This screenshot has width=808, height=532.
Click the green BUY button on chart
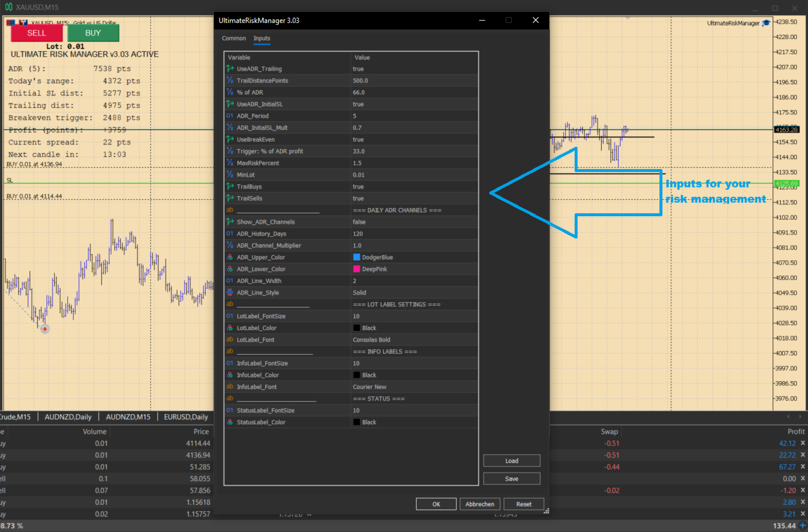click(93, 33)
